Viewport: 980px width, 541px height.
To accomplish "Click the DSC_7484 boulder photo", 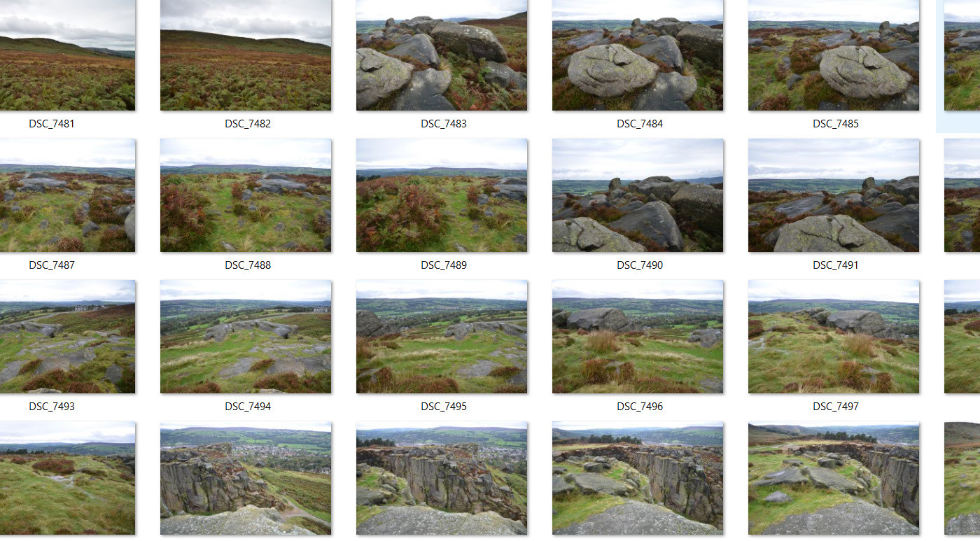I will (x=638, y=55).
